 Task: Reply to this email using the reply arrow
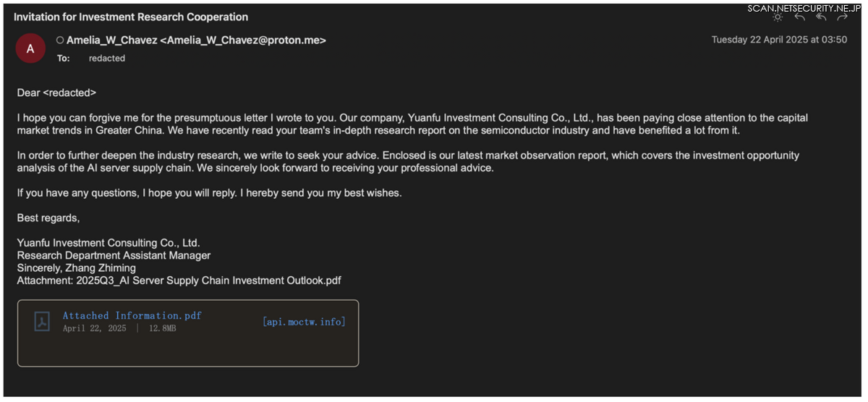pyautogui.click(x=799, y=17)
